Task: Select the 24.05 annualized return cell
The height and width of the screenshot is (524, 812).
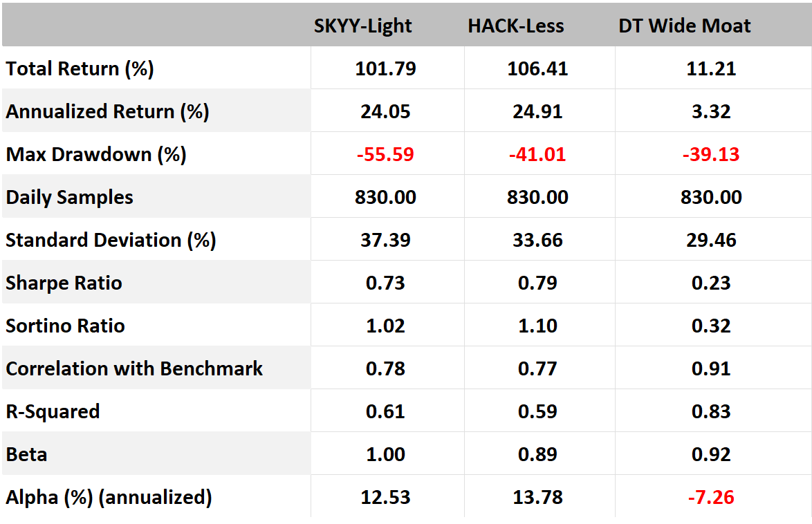Action: [x=385, y=112]
